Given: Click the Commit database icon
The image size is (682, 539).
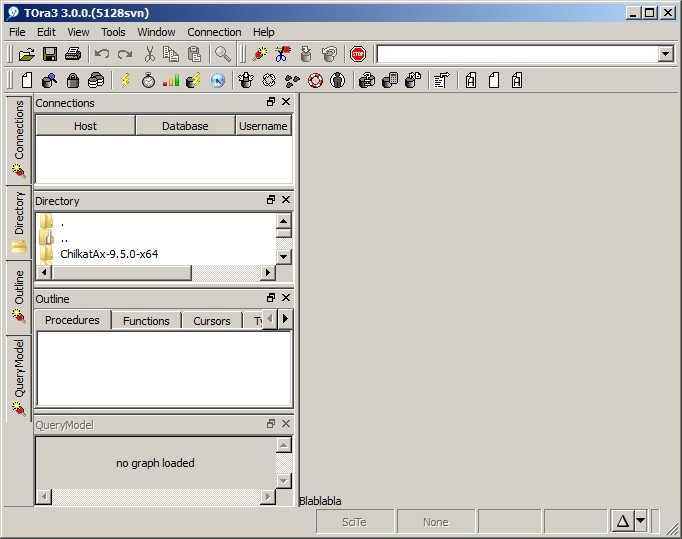Looking at the screenshot, I should pyautogui.click(x=306, y=54).
